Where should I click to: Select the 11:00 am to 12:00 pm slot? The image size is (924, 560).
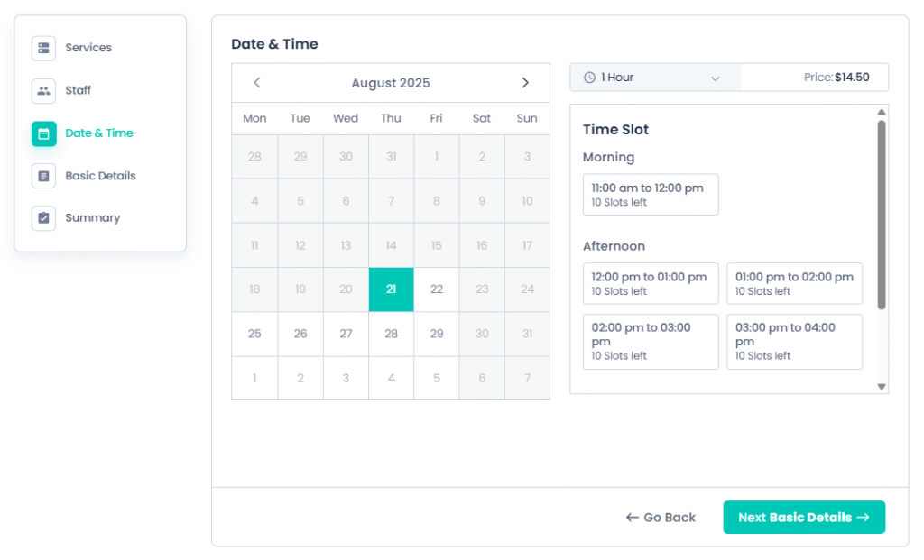coord(651,194)
